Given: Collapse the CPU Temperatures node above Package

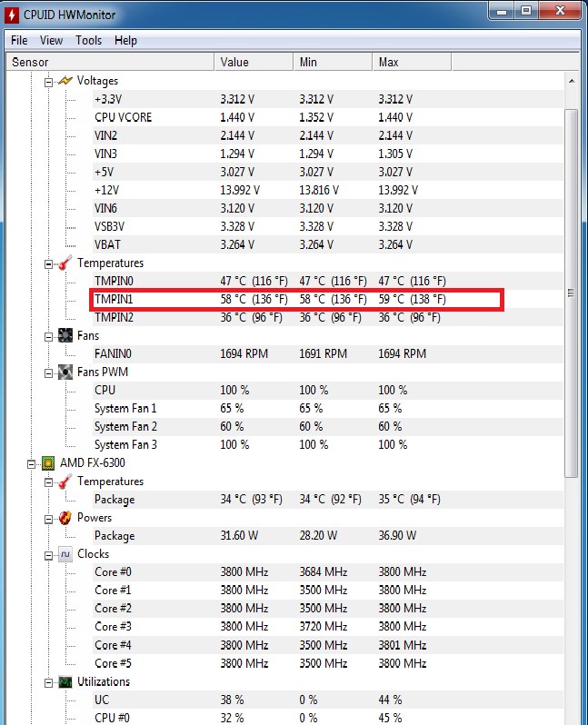Looking at the screenshot, I should click(48, 482).
